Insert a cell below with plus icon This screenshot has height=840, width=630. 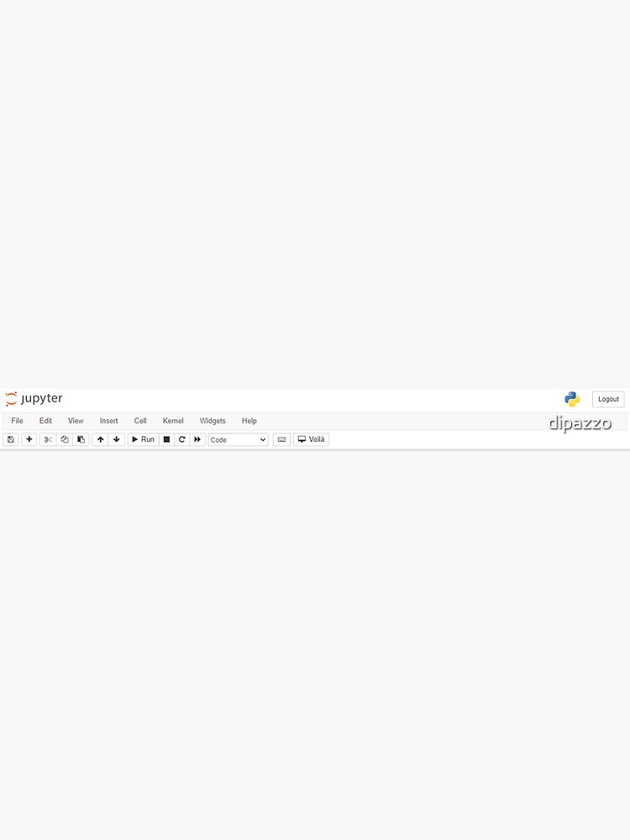29,439
